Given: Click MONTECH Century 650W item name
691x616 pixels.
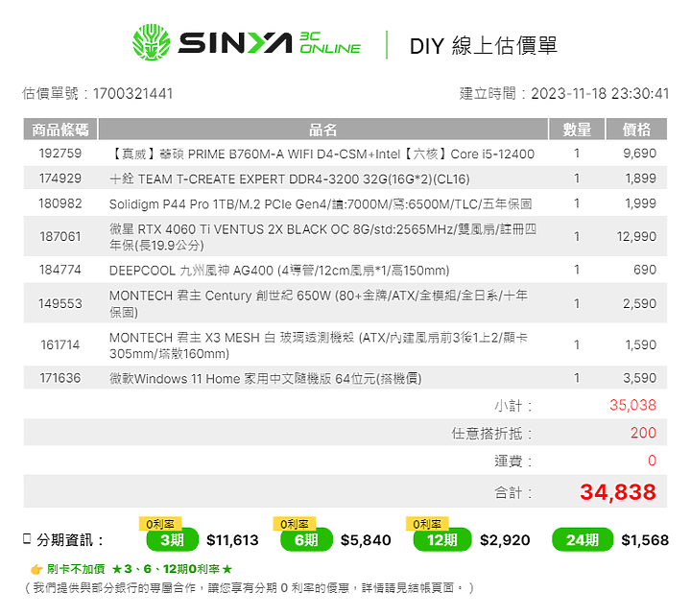Looking at the screenshot, I should click(x=319, y=303).
